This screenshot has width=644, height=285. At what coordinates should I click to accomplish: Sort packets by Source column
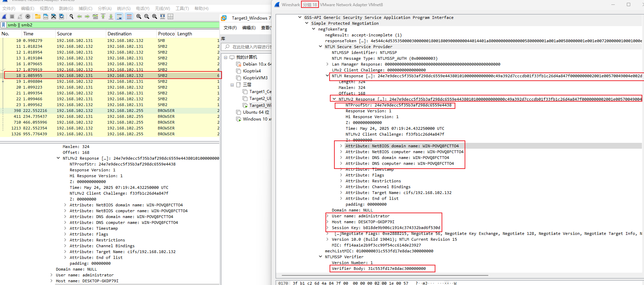pos(81,34)
